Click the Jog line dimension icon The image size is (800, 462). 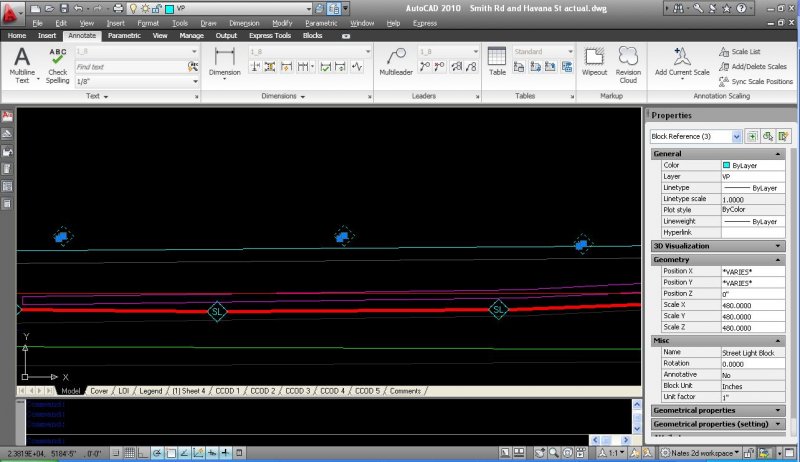tap(357, 67)
